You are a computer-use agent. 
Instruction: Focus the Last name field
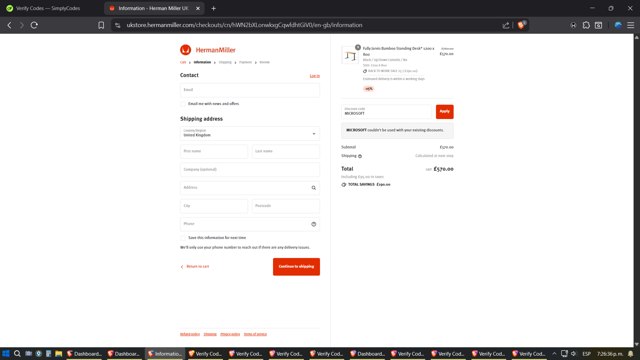[x=286, y=151]
